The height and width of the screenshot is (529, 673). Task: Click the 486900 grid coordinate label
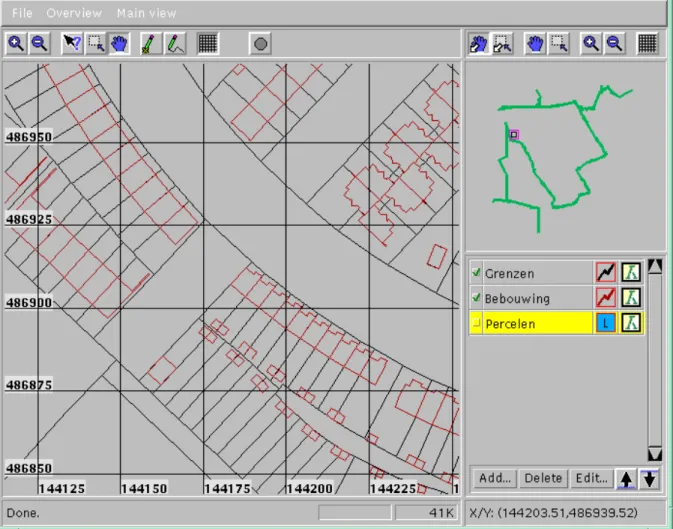tap(29, 302)
